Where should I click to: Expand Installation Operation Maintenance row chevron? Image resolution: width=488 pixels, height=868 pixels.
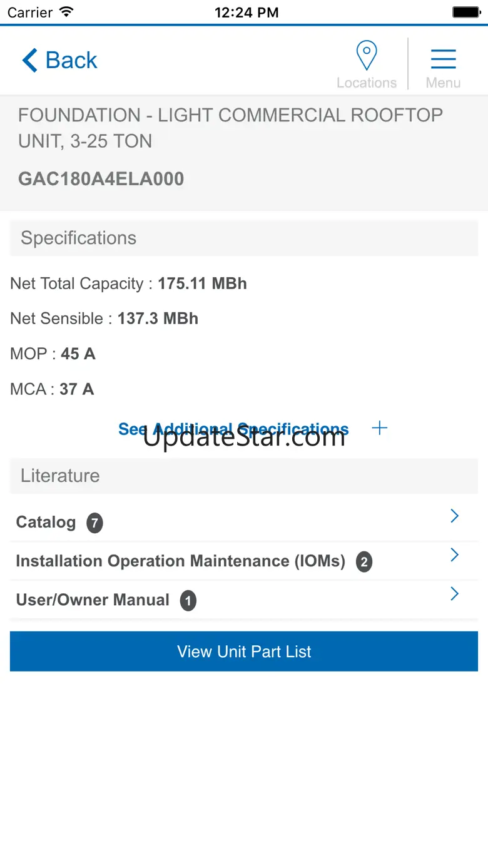tap(455, 554)
